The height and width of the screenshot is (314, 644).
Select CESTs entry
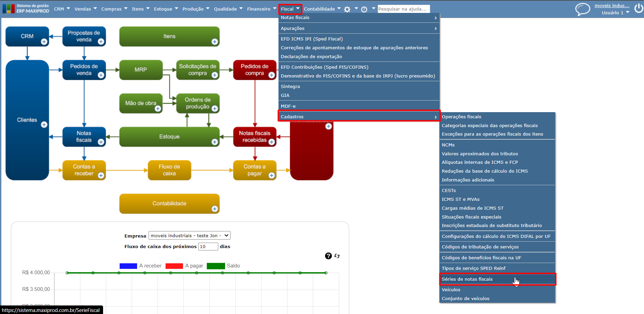click(497, 190)
